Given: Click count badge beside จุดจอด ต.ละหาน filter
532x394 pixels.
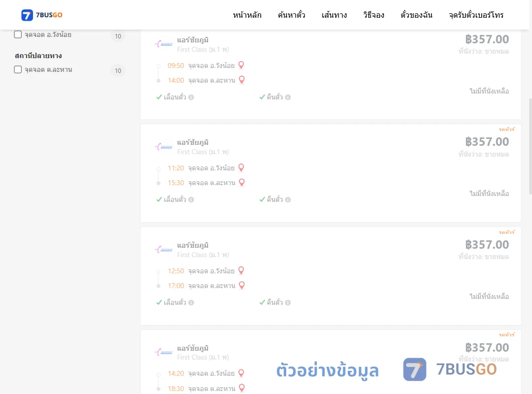Looking at the screenshot, I should pos(118,70).
